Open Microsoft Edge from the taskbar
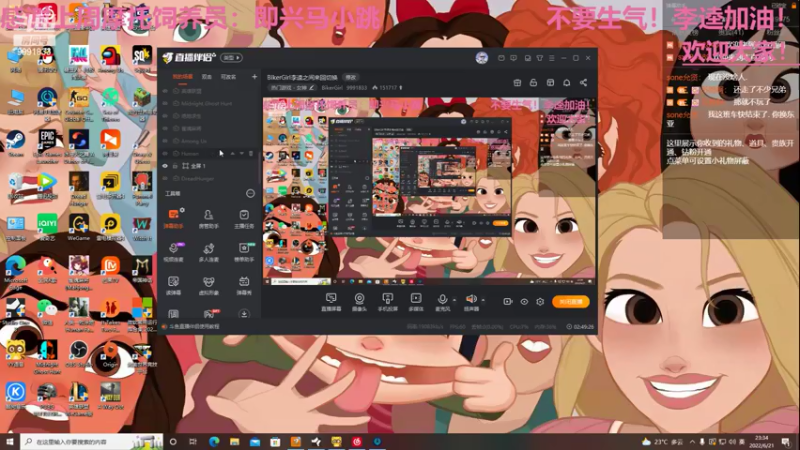 (x=214, y=442)
